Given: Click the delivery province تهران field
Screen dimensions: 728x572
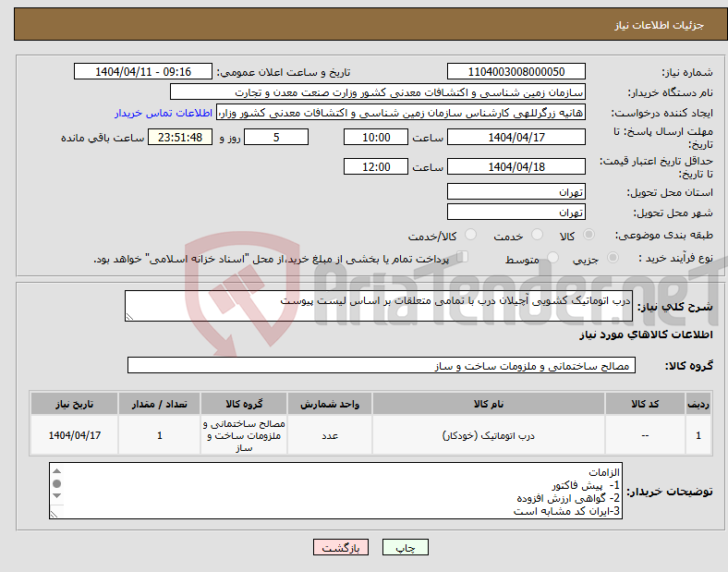Looking at the screenshot, I should [516, 192].
